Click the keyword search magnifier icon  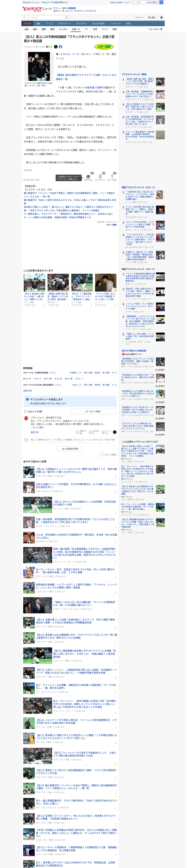pos(66,18)
